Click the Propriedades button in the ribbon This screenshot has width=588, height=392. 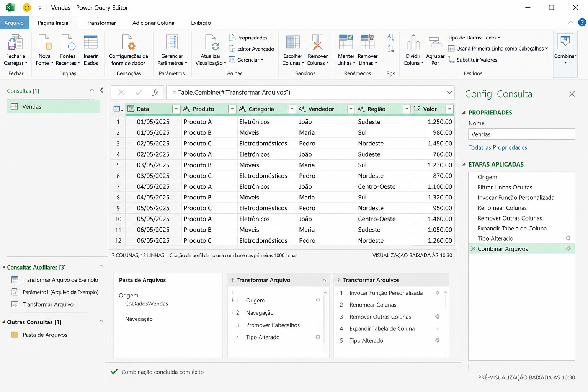pyautogui.click(x=248, y=38)
